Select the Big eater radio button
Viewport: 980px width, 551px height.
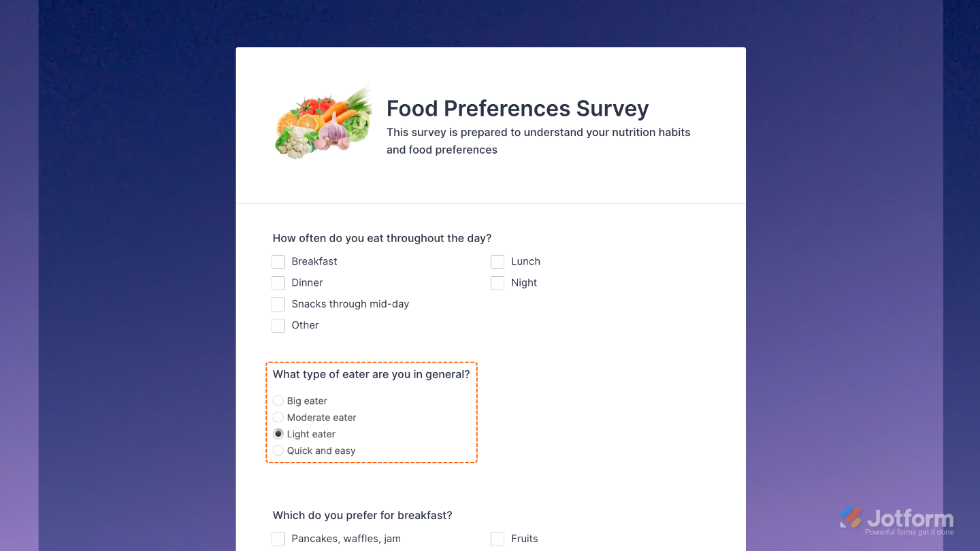[278, 401]
